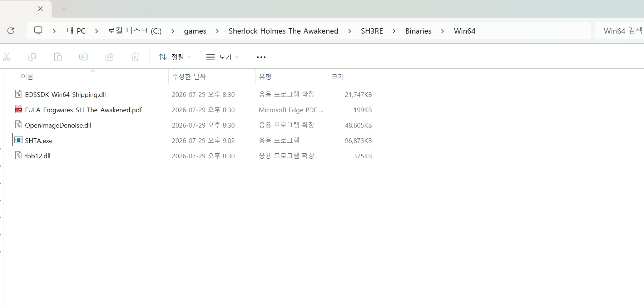Viewport: 644px width, 307px height.
Task: Click the 375KB size cell
Action: [x=363, y=156]
